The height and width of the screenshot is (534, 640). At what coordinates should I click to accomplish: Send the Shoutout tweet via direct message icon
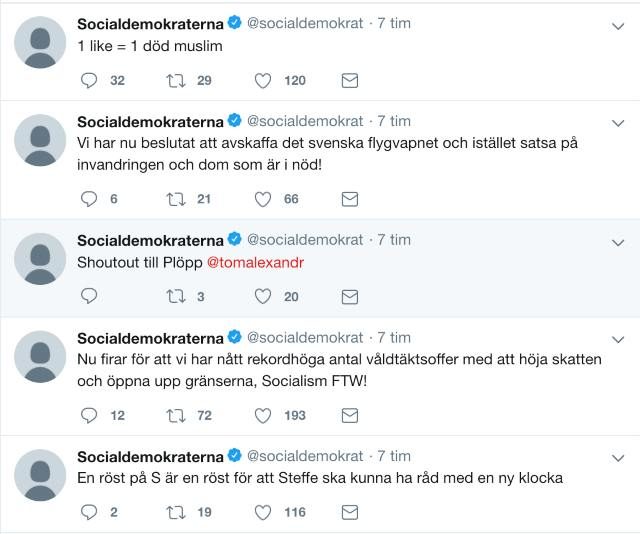coord(350,296)
